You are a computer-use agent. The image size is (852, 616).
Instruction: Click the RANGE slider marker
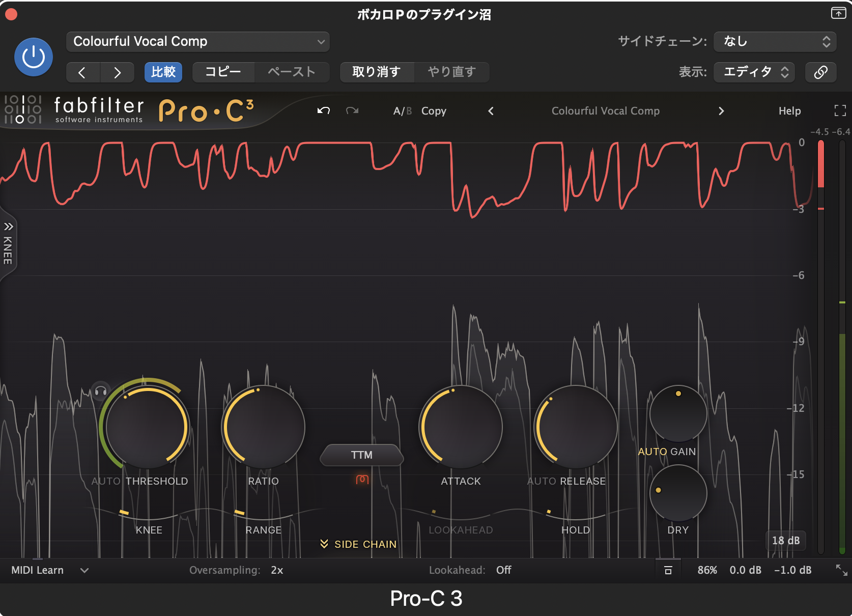(x=239, y=512)
